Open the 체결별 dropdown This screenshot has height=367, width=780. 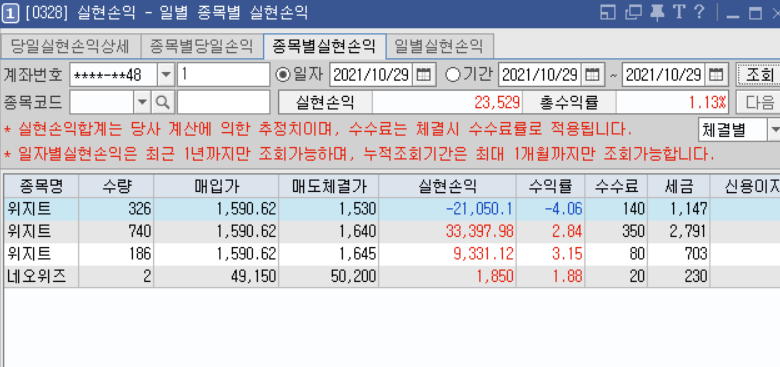pyautogui.click(x=774, y=130)
